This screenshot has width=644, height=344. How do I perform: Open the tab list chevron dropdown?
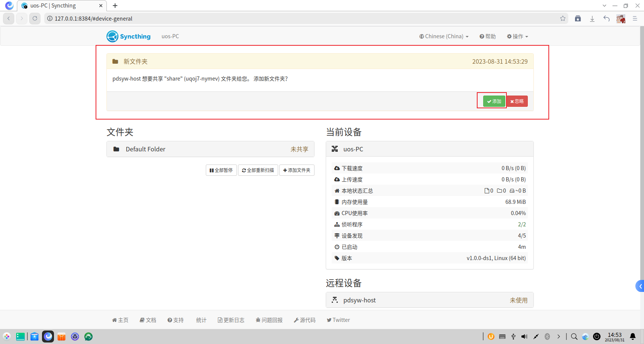(x=604, y=6)
